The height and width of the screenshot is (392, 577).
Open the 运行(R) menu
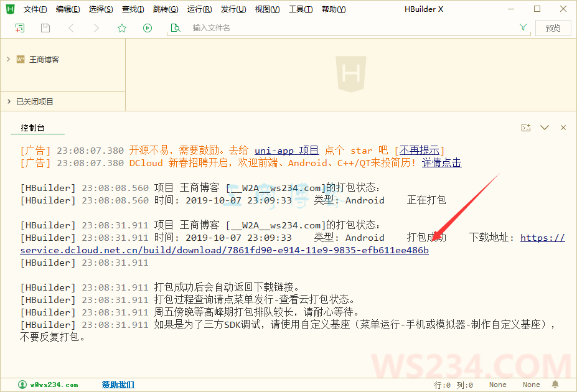[199, 9]
